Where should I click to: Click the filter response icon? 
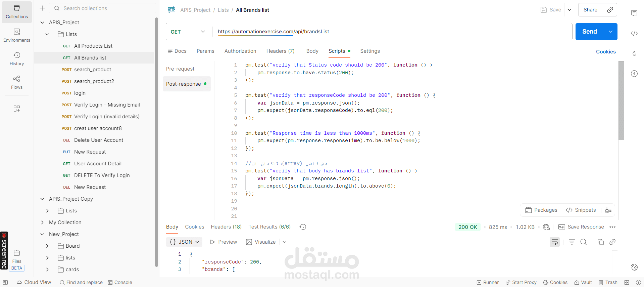(x=572, y=242)
